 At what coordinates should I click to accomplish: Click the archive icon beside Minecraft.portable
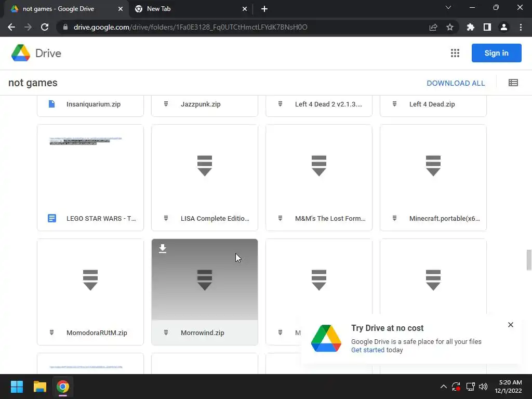coord(395,218)
